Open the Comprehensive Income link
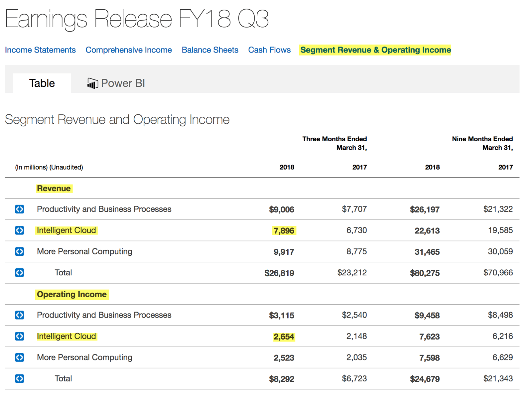532x413 pixels. tap(129, 50)
